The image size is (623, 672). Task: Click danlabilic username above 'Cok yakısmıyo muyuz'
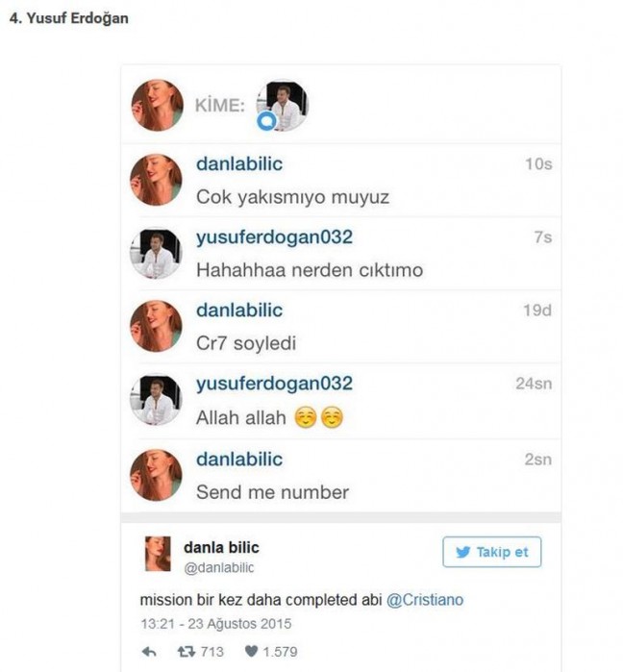pyautogui.click(x=239, y=163)
